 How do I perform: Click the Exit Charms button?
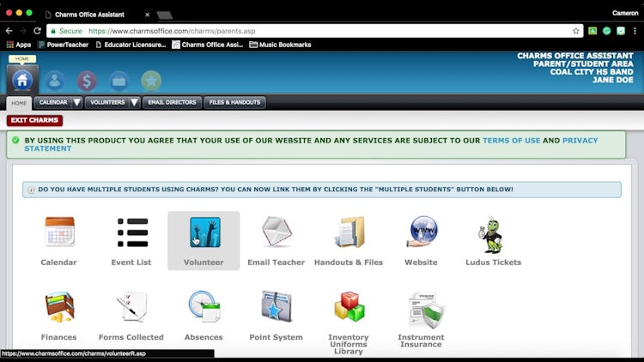tap(34, 120)
